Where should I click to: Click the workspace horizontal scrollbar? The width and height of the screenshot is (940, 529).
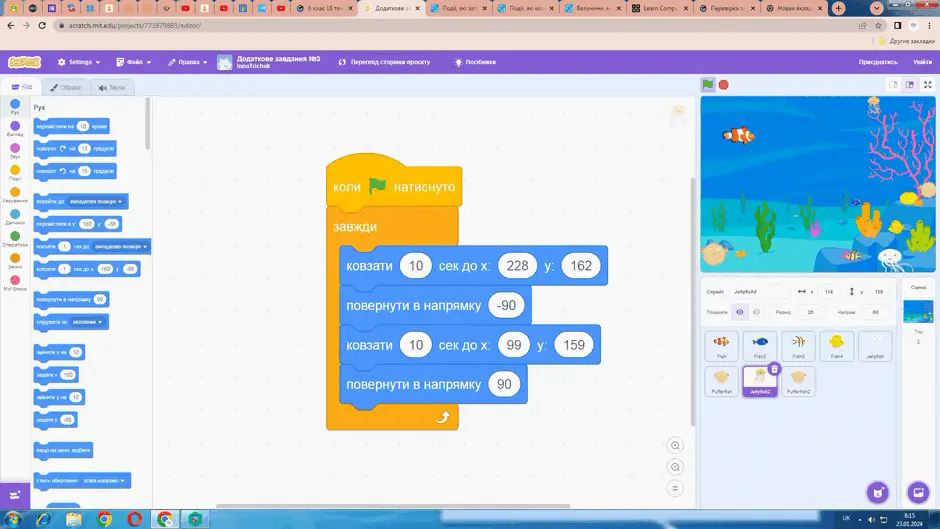tap(393, 506)
